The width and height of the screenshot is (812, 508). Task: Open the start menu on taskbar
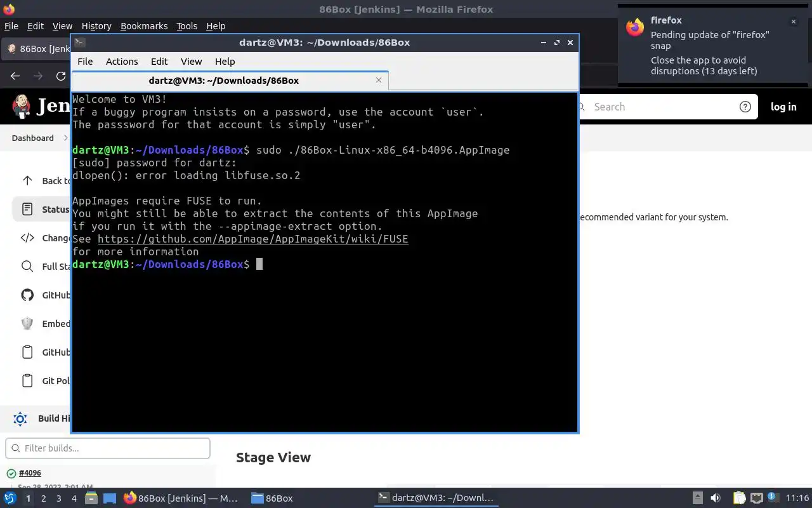click(10, 498)
